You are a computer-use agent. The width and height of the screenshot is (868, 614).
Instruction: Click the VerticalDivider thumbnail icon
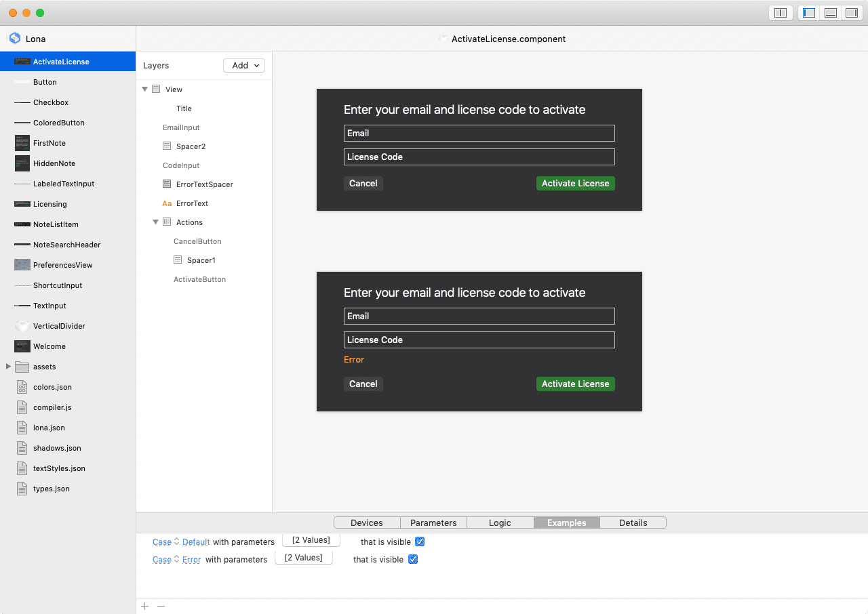[22, 326]
